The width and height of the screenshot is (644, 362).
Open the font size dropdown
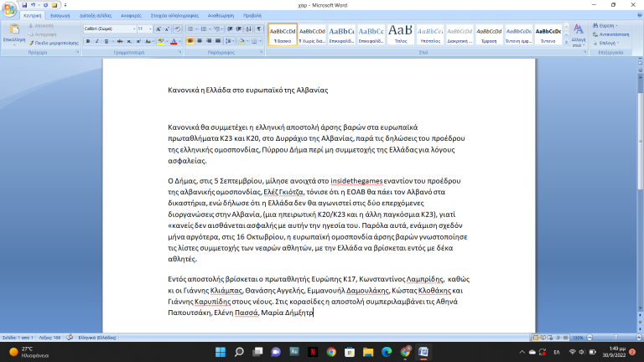point(154,28)
